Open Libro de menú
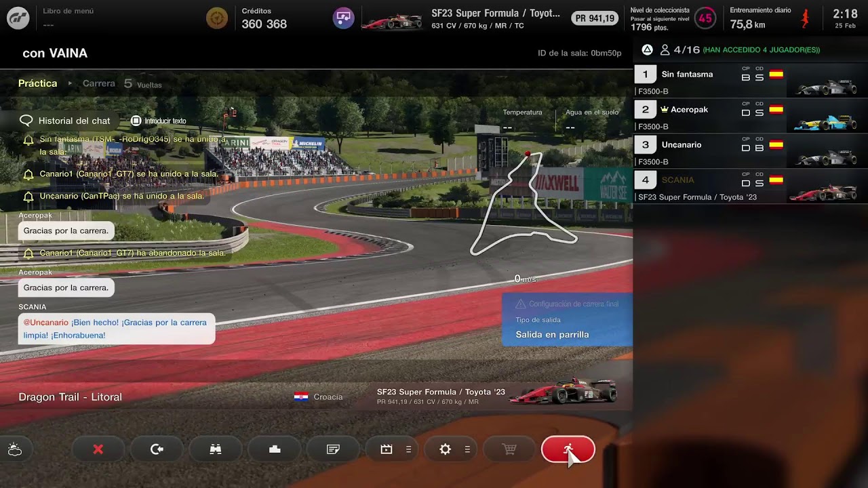868x488 pixels. point(68,11)
